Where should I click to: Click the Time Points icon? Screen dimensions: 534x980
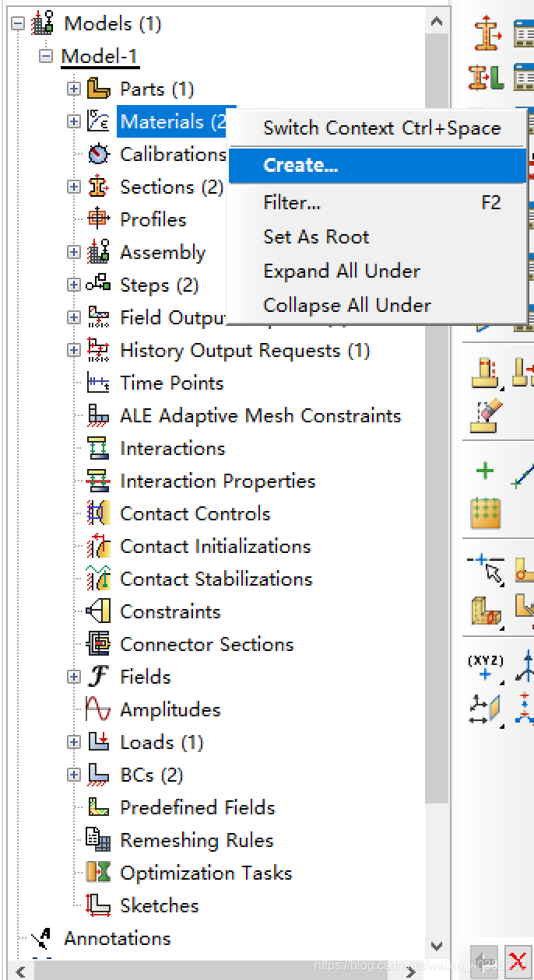(x=98, y=383)
